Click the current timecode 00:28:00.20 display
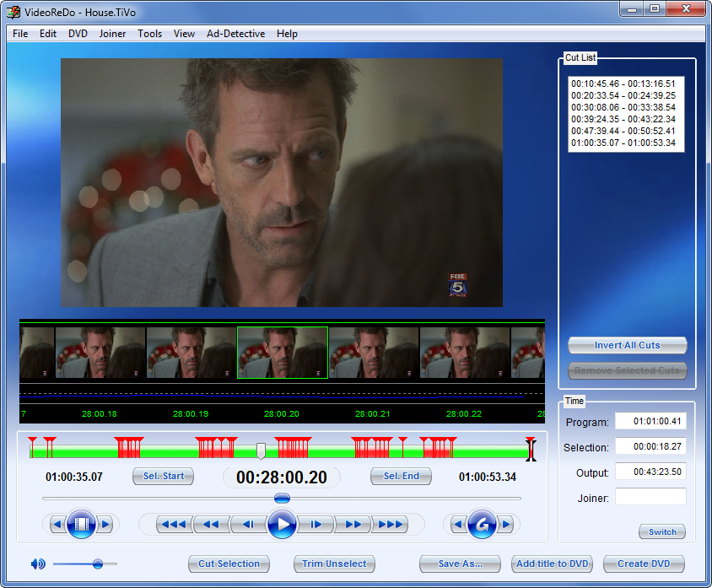Image resolution: width=712 pixels, height=588 pixels. [x=282, y=477]
